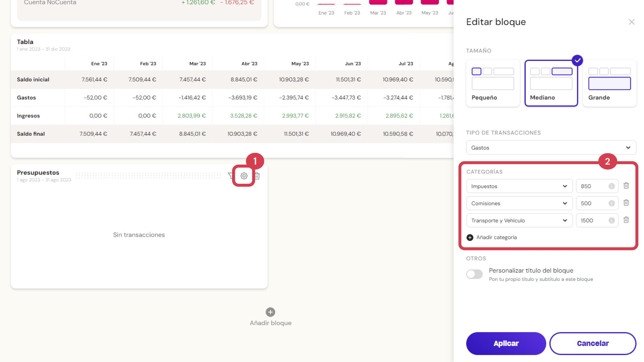Expand the Transporte y Vehículo dropdown
The width and height of the screenshot is (644, 362).
[x=519, y=220]
